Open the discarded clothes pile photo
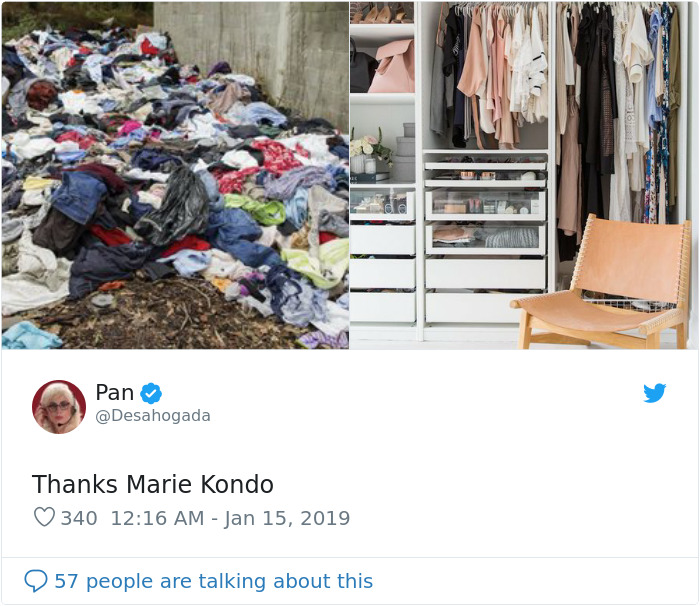 click(175, 175)
